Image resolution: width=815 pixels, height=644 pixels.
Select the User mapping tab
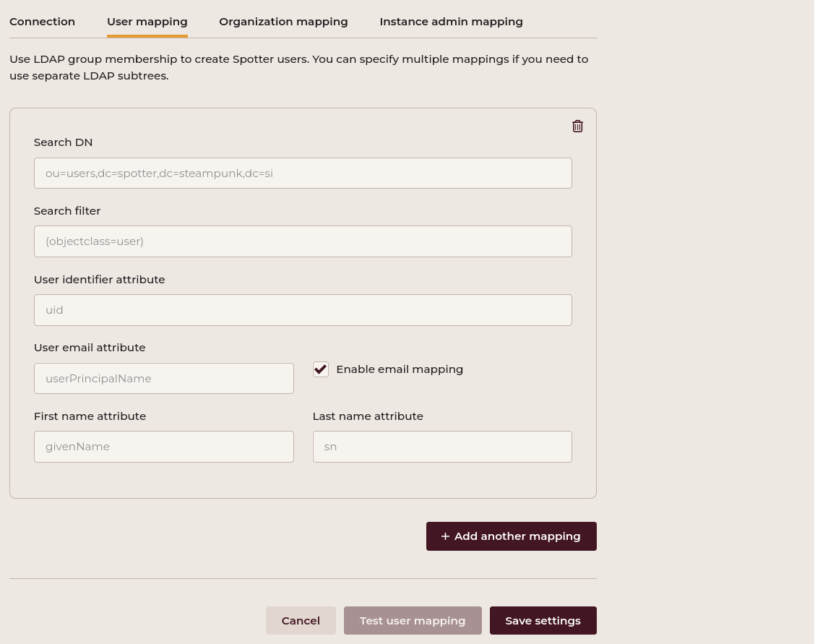pyautogui.click(x=147, y=22)
